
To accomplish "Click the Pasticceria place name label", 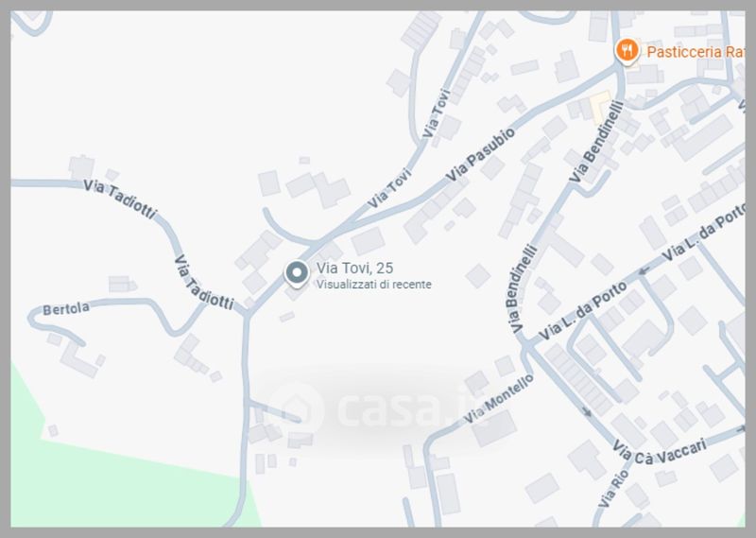I will [x=695, y=52].
